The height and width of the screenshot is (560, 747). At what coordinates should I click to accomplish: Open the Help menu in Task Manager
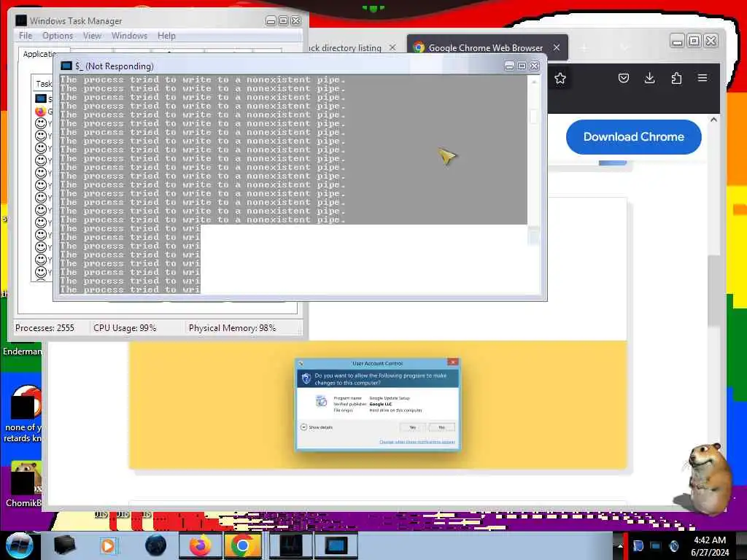click(x=166, y=36)
